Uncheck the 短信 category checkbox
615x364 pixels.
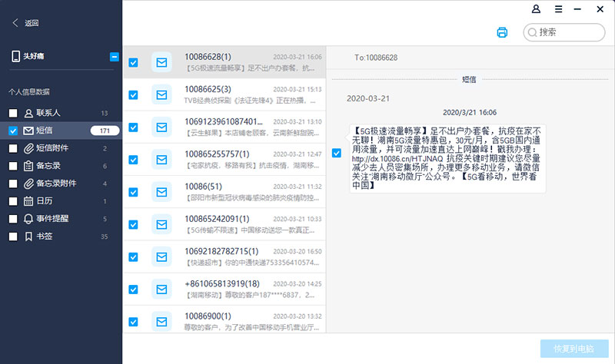click(13, 131)
